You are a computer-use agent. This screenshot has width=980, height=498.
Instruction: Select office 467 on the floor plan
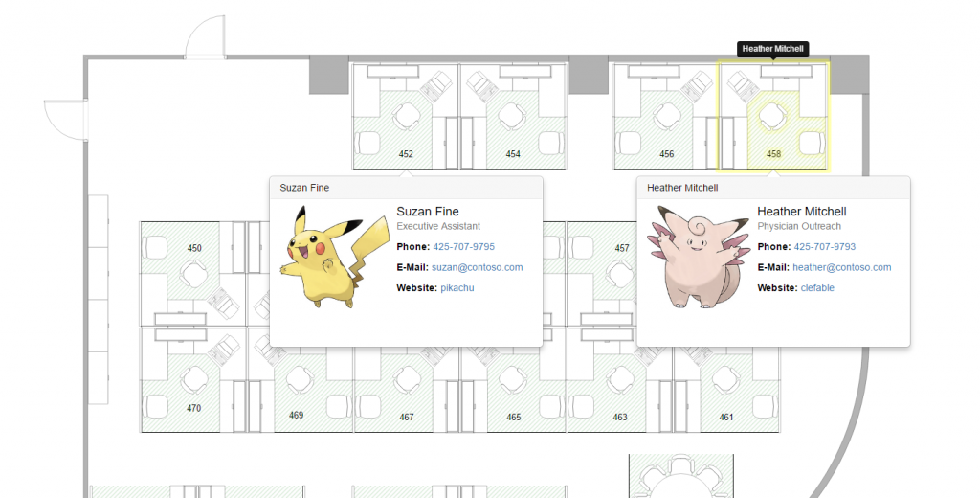[407, 380]
